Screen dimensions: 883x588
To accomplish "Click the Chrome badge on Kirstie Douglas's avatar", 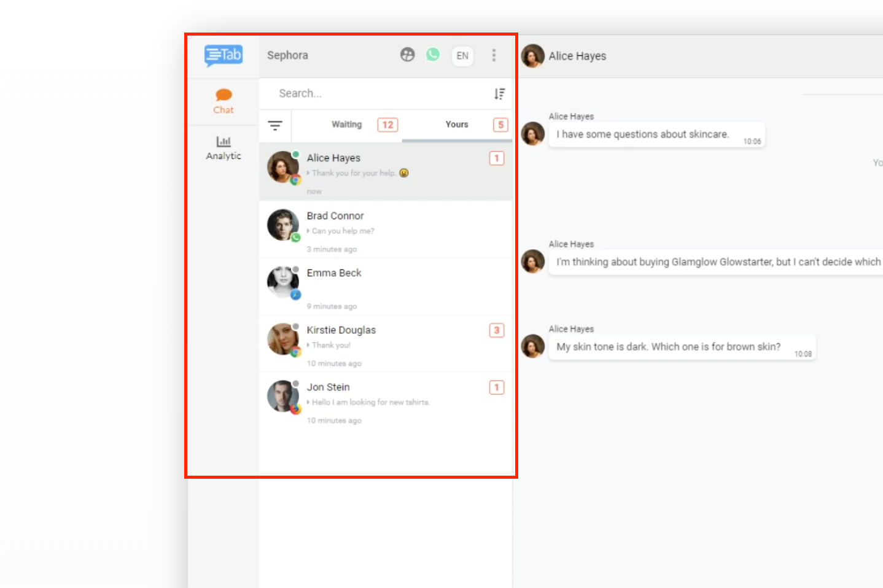I will coord(296,352).
